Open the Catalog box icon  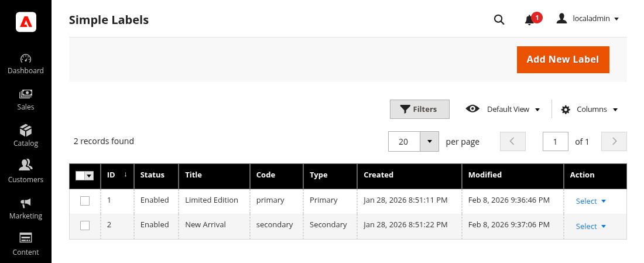[26, 130]
